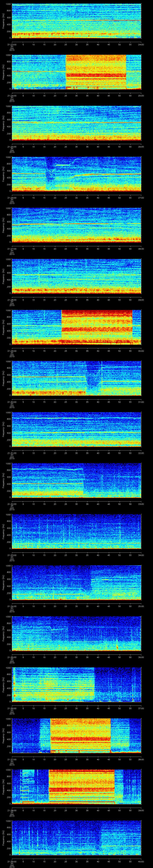The width and height of the screenshot is (153, 868).
Task: Click the Frequency (Hz) axis title of top spectrogram
Action: [x=3, y=21]
